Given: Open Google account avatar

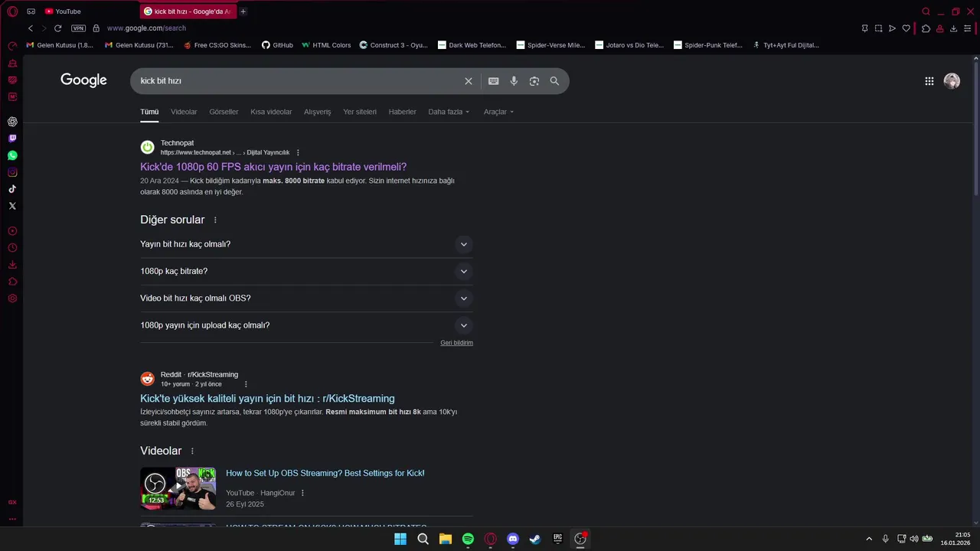Looking at the screenshot, I should point(952,81).
